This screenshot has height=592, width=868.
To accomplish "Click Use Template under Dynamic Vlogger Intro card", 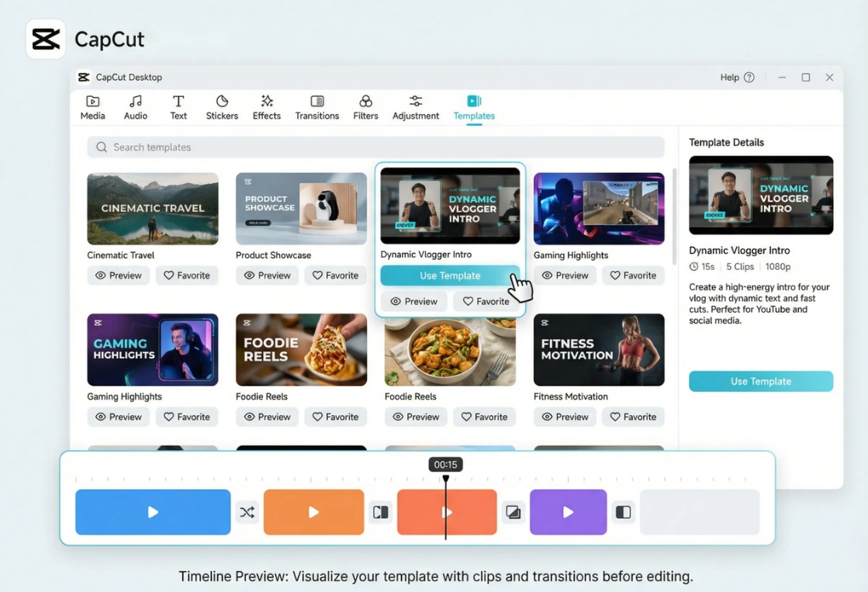I will pyautogui.click(x=449, y=275).
